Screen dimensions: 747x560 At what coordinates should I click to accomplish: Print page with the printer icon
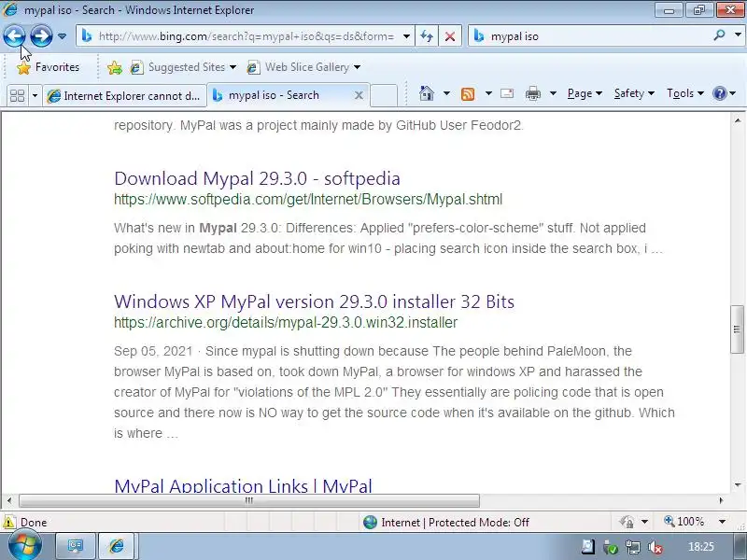[532, 93]
